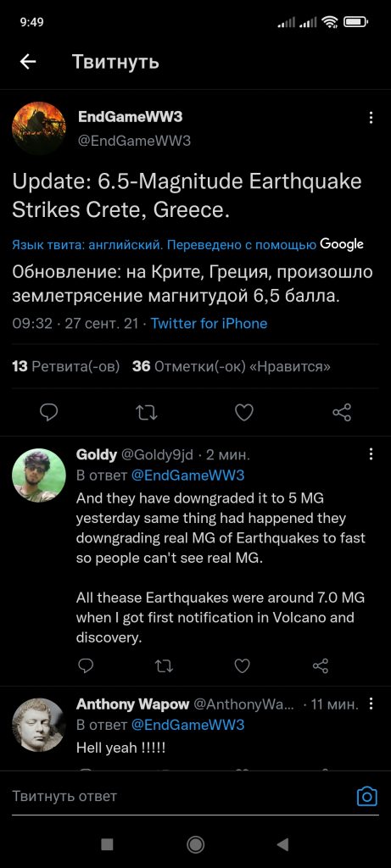Open more options on Anthony Wapow's reply
Screen dimensions: 391x868
pos(371,704)
